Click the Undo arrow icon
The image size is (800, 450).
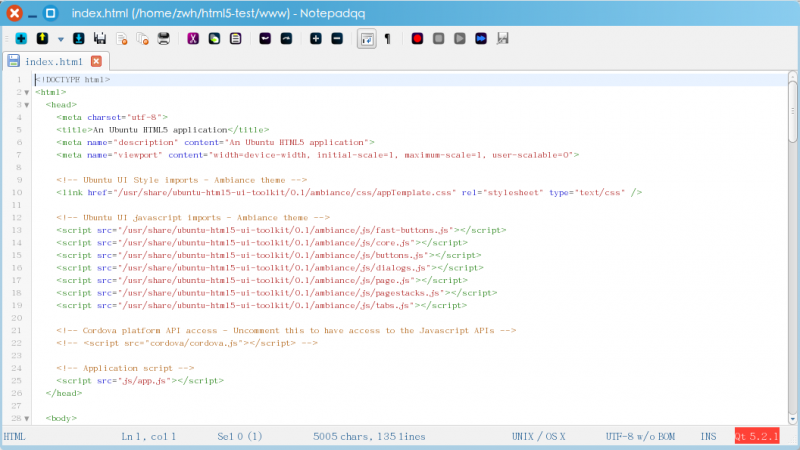pos(265,38)
